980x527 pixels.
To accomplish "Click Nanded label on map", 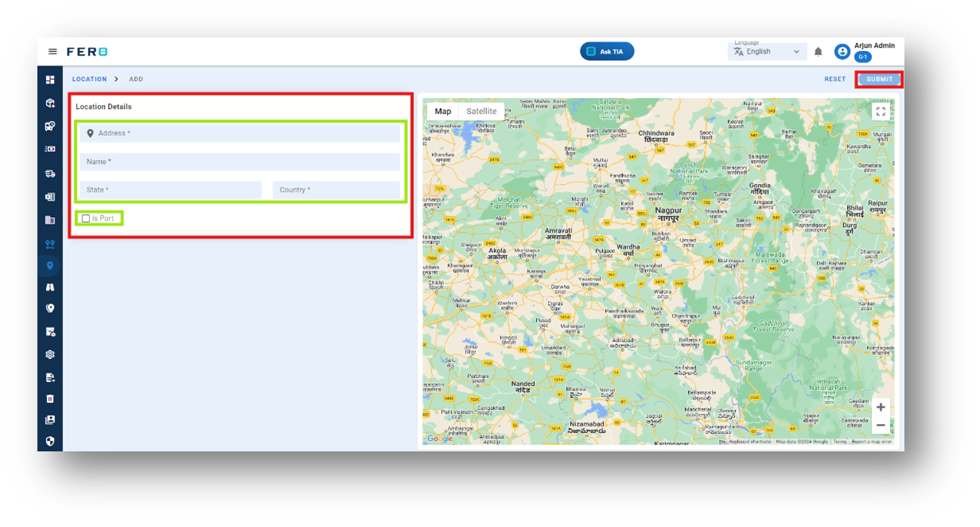I will 523,388.
